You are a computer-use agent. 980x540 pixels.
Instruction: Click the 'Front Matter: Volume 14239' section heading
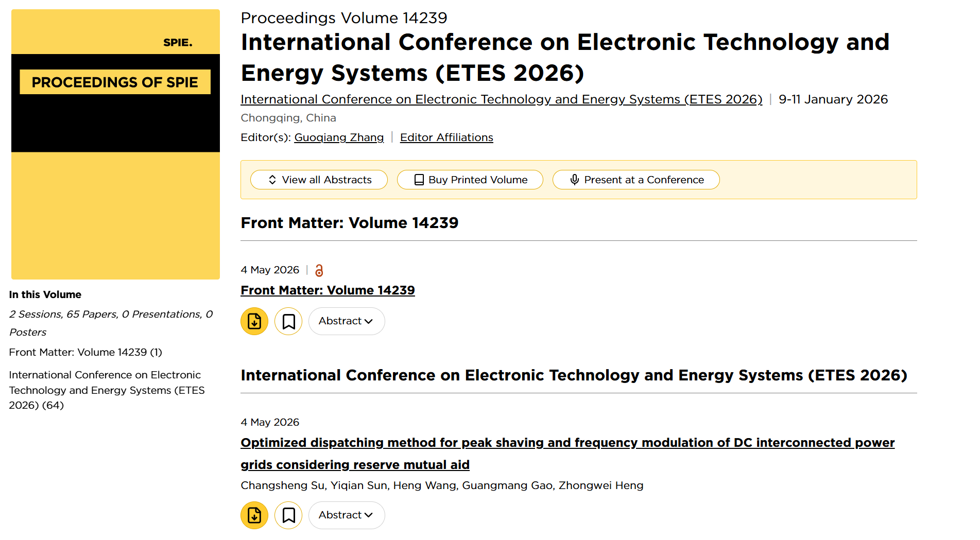click(x=350, y=223)
